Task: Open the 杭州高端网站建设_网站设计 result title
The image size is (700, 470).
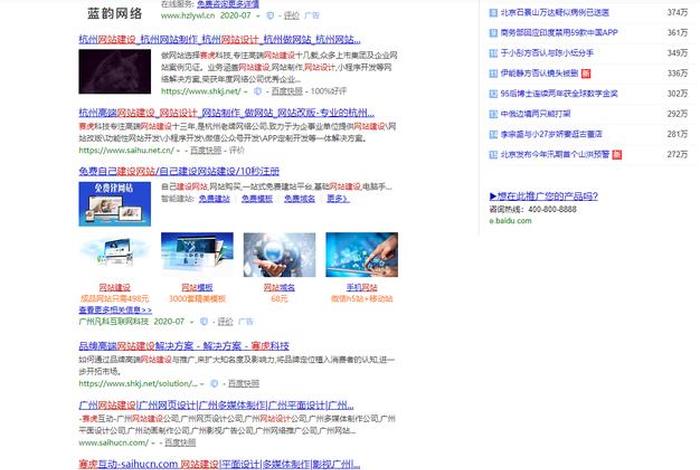Action: 226,112
